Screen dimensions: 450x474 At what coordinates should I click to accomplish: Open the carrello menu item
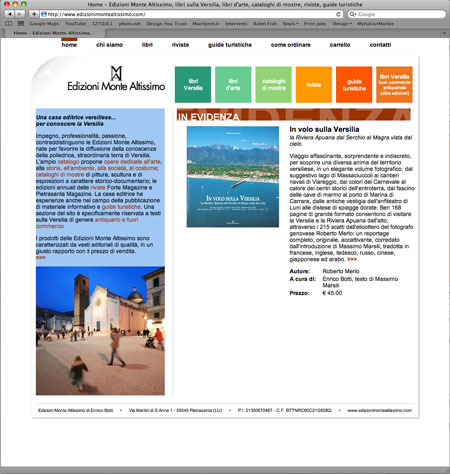340,45
